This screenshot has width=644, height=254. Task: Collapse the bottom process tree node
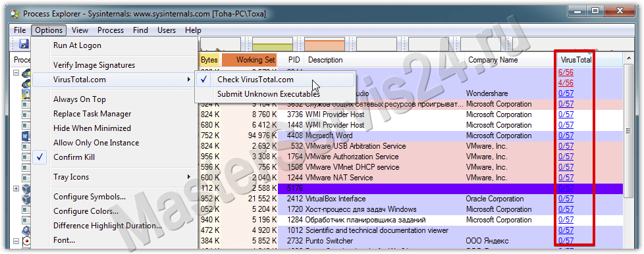[16, 241]
